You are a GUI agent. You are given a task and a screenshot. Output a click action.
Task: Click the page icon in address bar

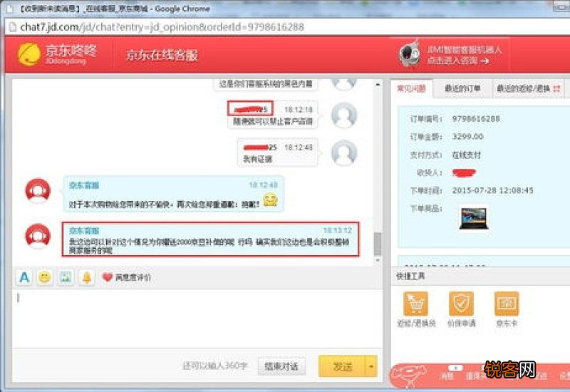click(12, 27)
